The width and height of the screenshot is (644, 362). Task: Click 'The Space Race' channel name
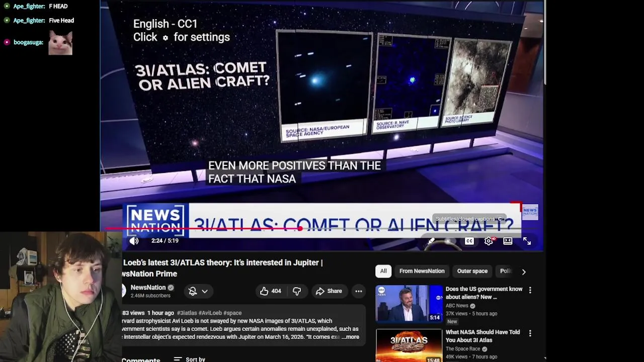[x=463, y=349]
